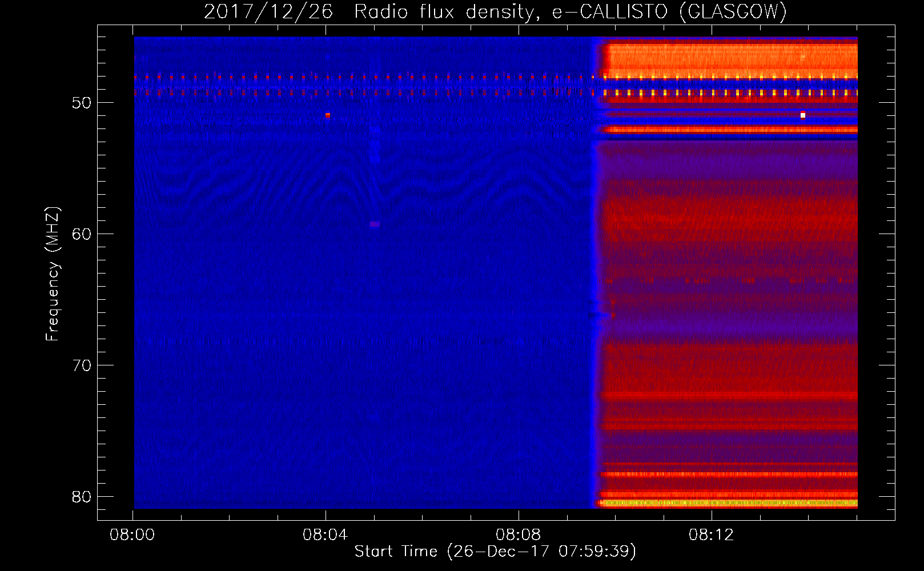Screen dimensions: 924x571
Task: Click the "Frequency (MHZ)" axis label
Action: pos(53,274)
